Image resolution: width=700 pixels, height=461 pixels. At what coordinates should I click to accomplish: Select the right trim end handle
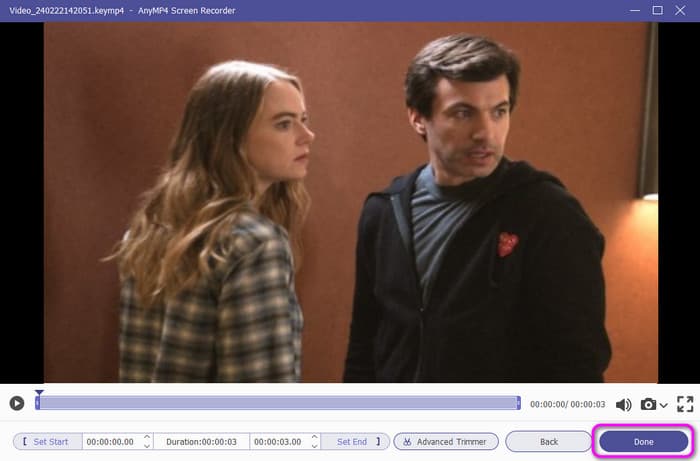[518, 403]
